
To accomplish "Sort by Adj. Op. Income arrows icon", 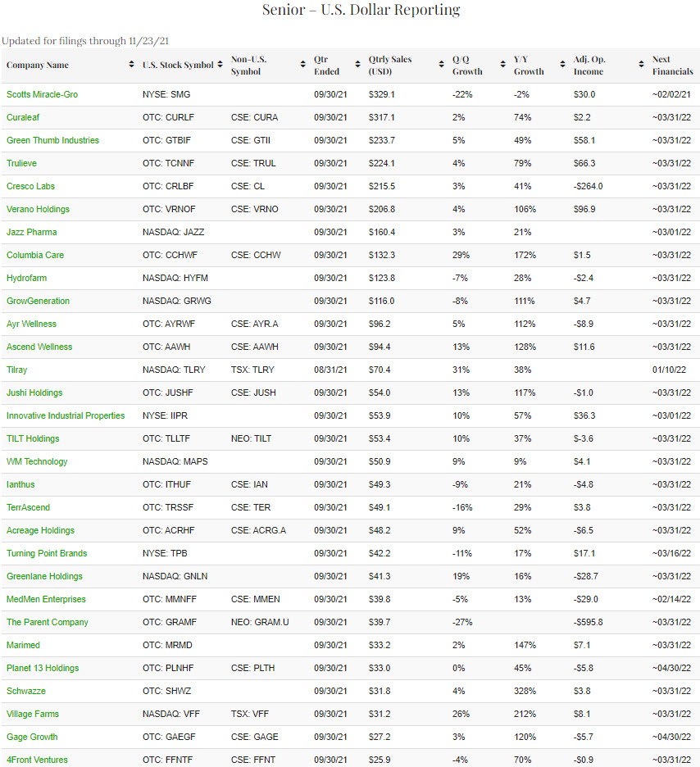I will pyautogui.click(x=641, y=65).
